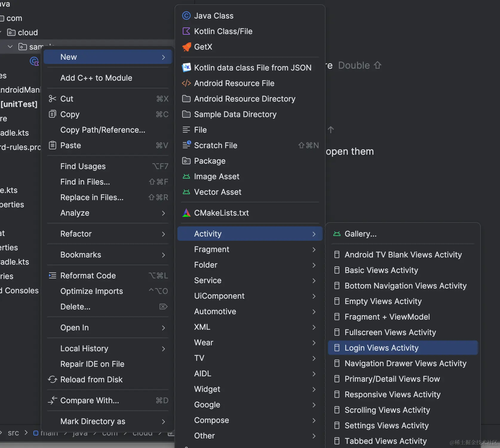This screenshot has width=500, height=448.
Task: Click the File lines icon
Action: coord(186,130)
